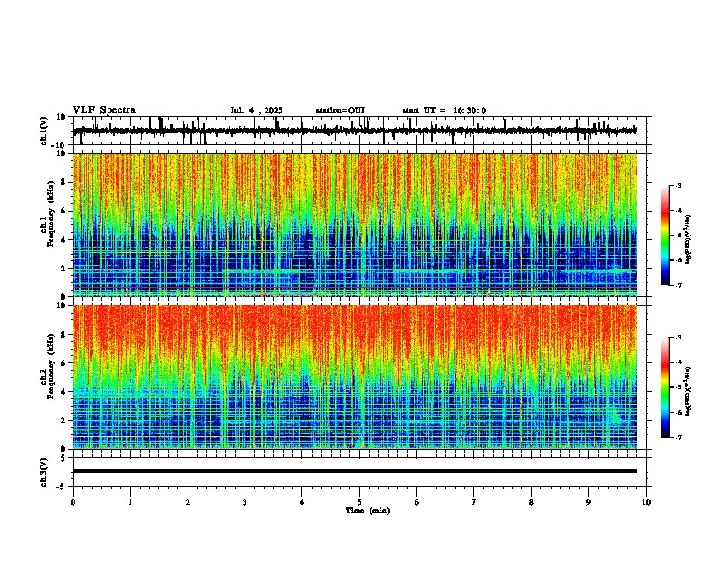The height and width of the screenshot is (563, 728).
Task: Click tick label "2" on the Time axis
Action: pos(188,502)
